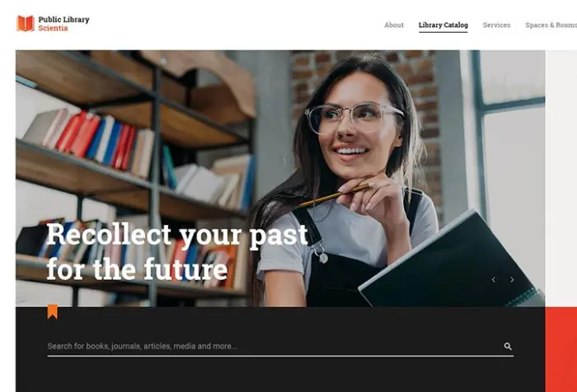This screenshot has height=392, width=577.
Task: Click the 'for the future' headline line
Action: pyautogui.click(x=137, y=268)
